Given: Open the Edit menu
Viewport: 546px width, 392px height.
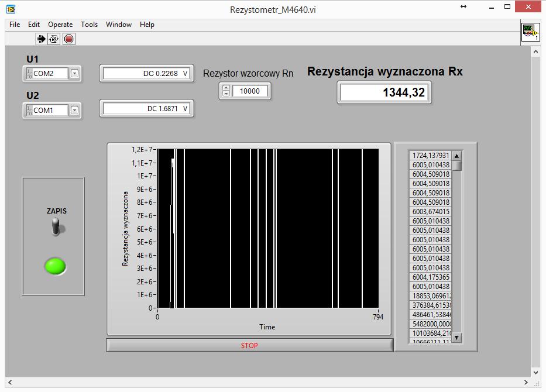Looking at the screenshot, I should [x=34, y=25].
